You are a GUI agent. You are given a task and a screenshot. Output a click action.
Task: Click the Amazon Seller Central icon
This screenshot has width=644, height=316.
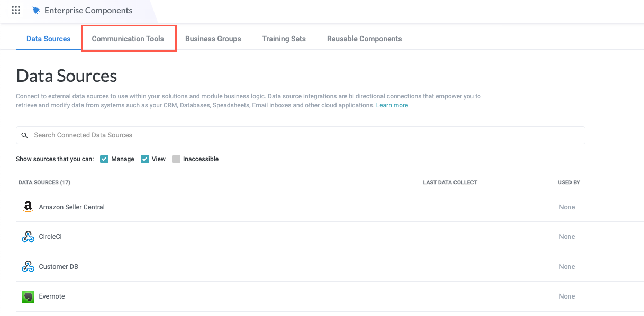(x=28, y=207)
